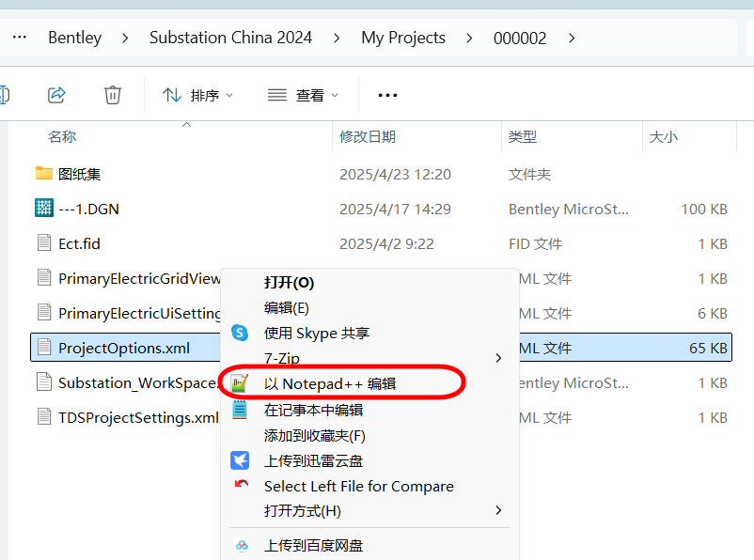Click the Xunlei cloud icon

click(x=240, y=460)
